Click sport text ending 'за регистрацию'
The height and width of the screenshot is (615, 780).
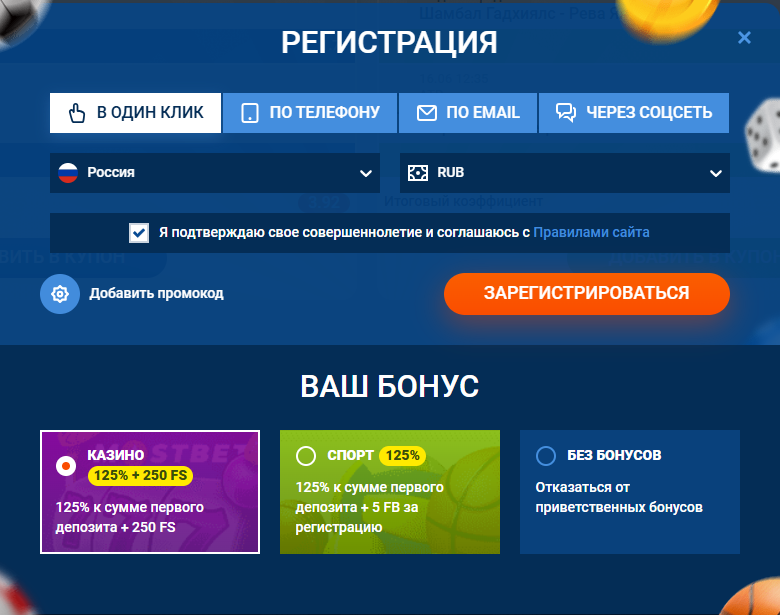pyautogui.click(x=370, y=507)
